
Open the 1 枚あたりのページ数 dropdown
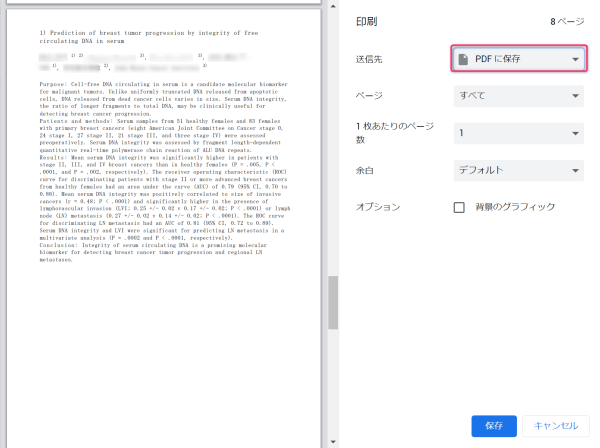click(518, 133)
